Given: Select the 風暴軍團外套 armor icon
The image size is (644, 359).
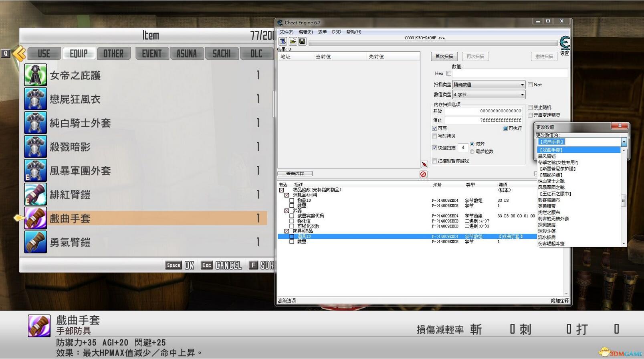Looking at the screenshot, I should (x=36, y=170).
